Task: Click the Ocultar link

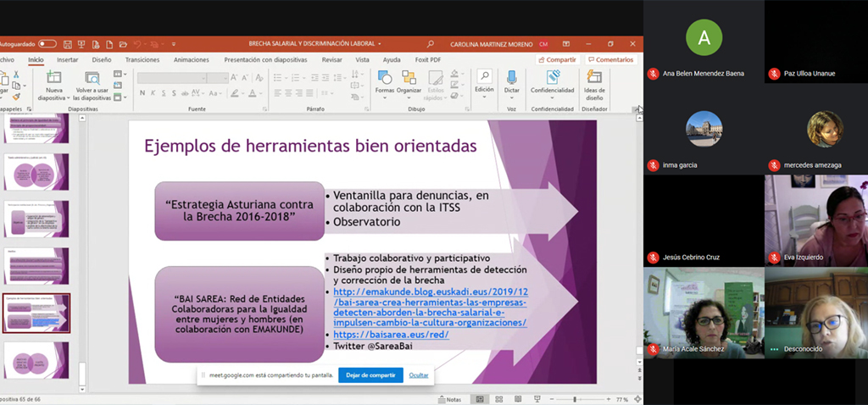Action: (x=419, y=374)
